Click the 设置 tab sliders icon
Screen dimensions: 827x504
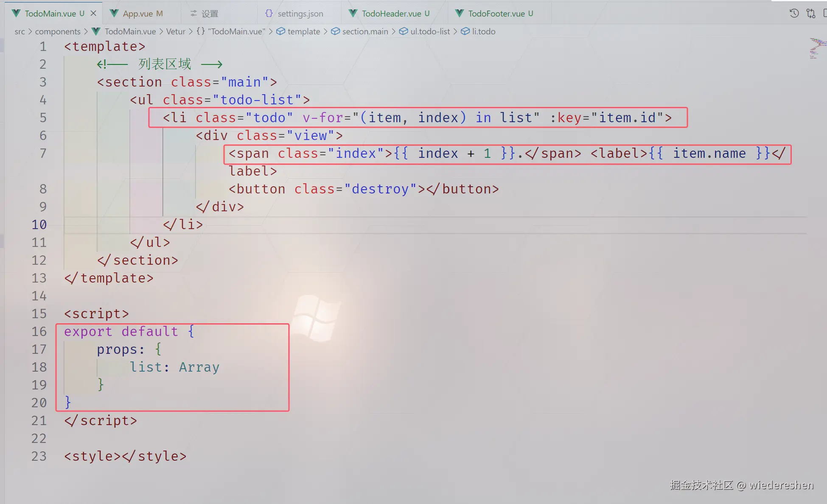point(193,14)
